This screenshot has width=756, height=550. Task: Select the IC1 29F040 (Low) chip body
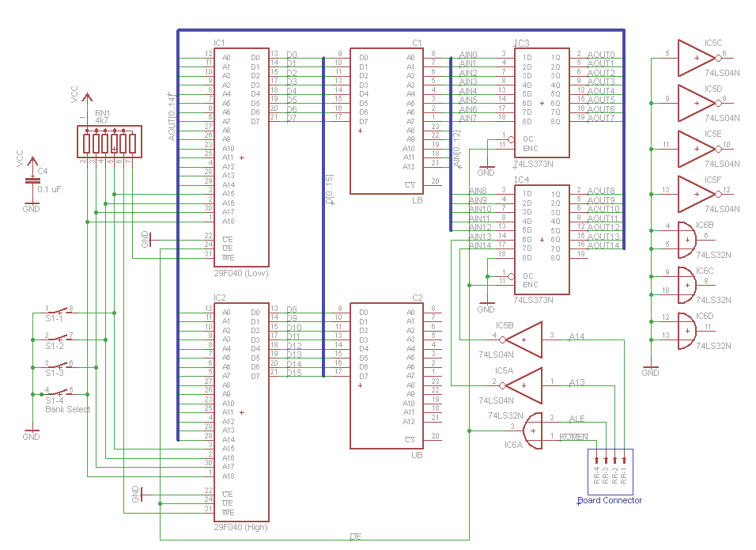click(241, 158)
